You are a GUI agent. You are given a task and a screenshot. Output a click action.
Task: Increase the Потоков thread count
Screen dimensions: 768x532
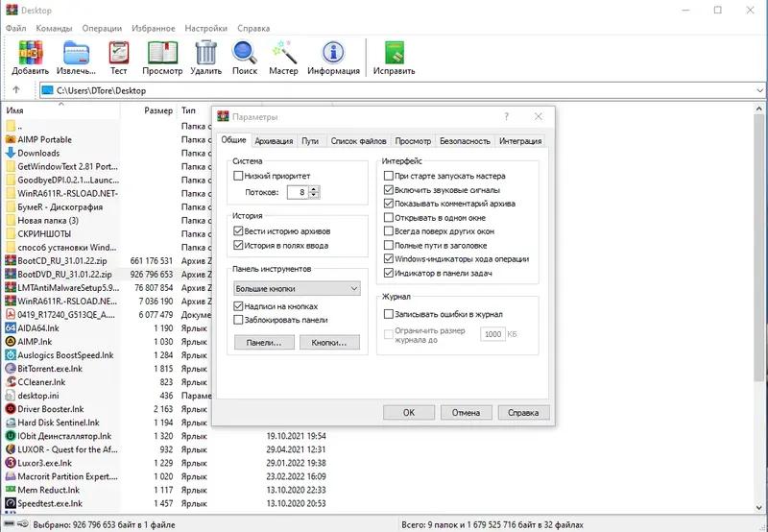(315, 188)
